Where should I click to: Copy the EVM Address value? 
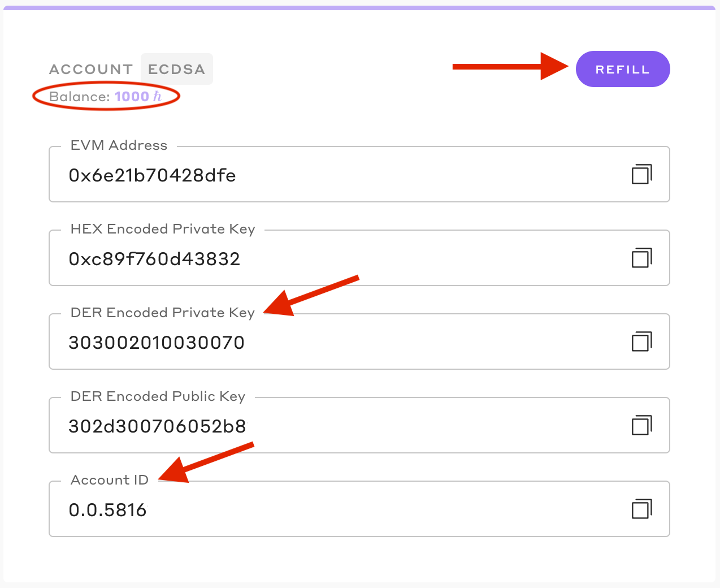click(x=641, y=174)
